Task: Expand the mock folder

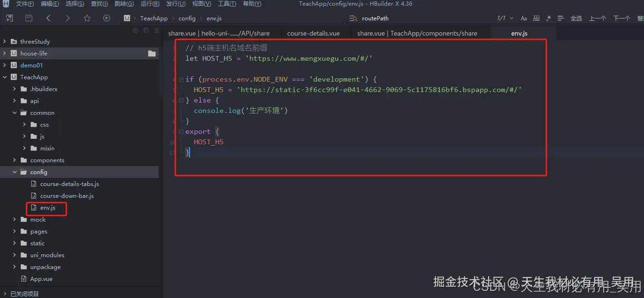Action: (x=14, y=219)
